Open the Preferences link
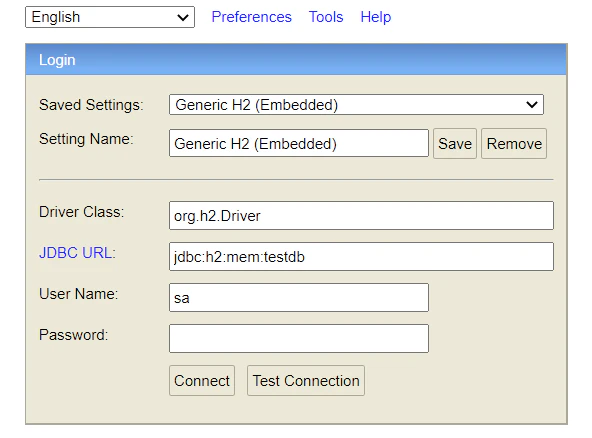The width and height of the screenshot is (592, 438). [x=251, y=17]
